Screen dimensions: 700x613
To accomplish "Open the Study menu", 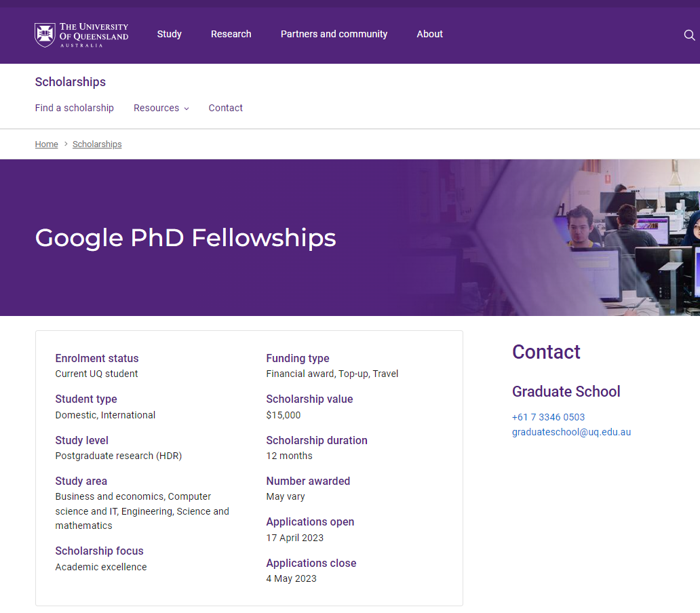I will point(169,34).
